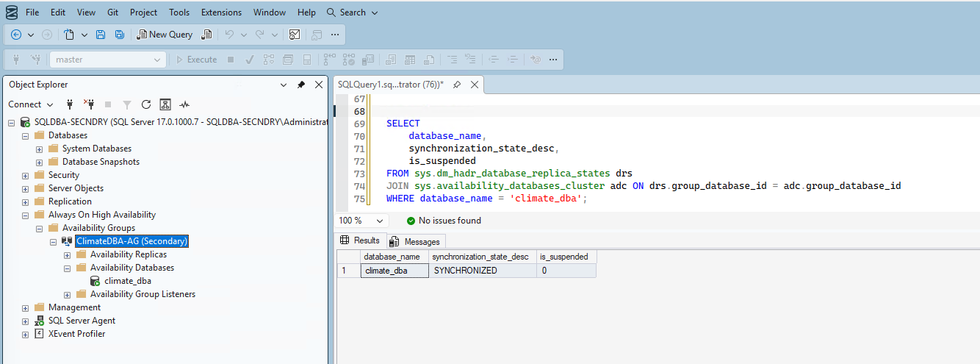Close the SQLQuery1.sql tab

(475, 85)
